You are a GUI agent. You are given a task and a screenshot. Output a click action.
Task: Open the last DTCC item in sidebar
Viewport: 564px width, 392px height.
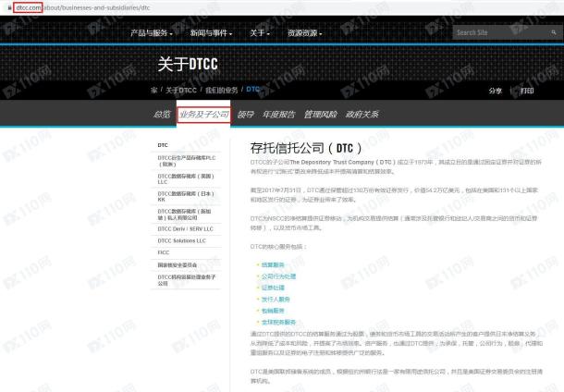click(x=186, y=280)
